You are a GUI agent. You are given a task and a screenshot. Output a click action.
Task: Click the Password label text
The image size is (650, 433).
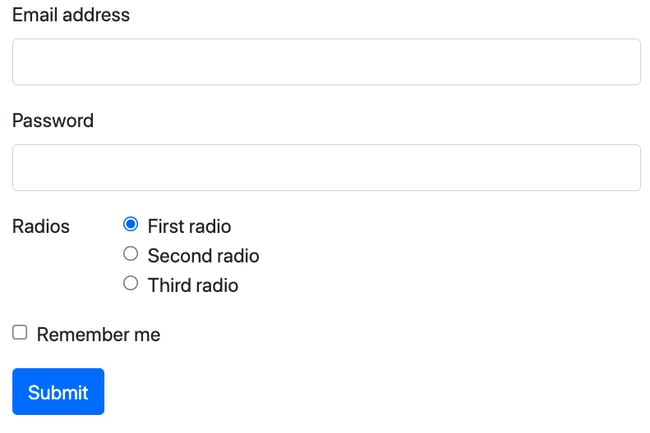(53, 121)
